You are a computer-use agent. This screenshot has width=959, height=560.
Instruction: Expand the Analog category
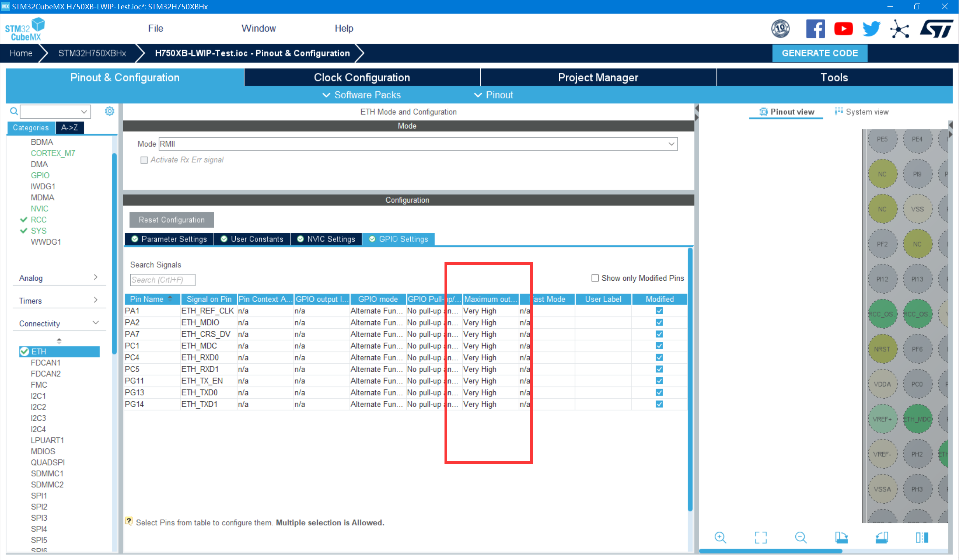tap(59, 278)
